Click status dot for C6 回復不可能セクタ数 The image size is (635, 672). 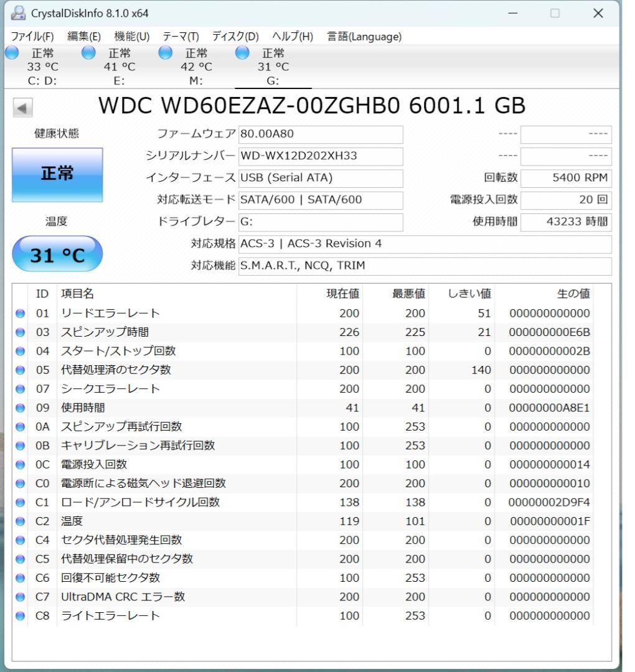coord(20,577)
